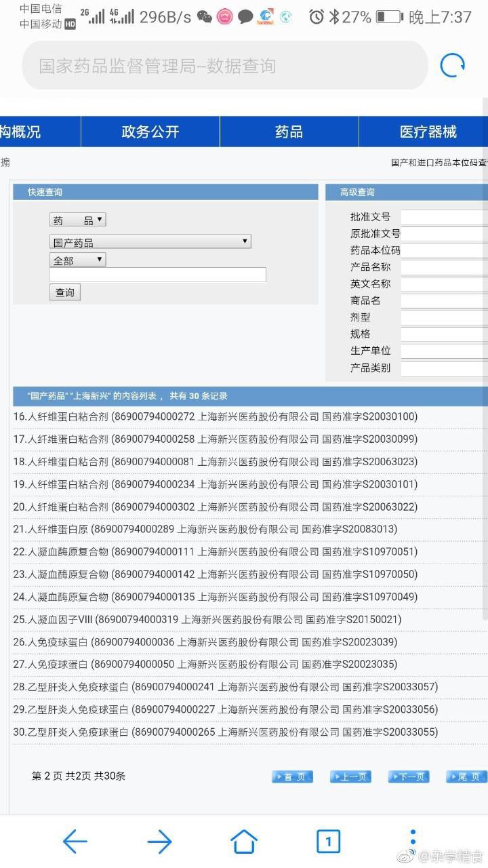Click the 产品类别 input field
488x868 pixels.
(x=445, y=368)
